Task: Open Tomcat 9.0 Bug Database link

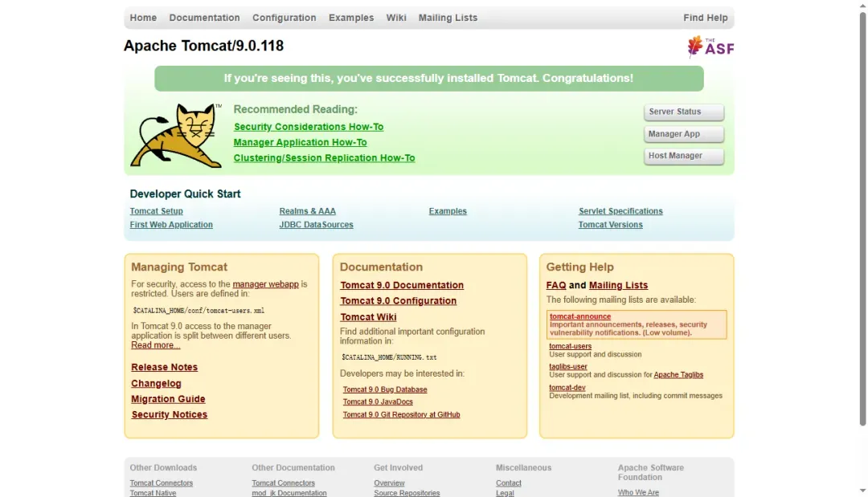Action: tap(385, 389)
